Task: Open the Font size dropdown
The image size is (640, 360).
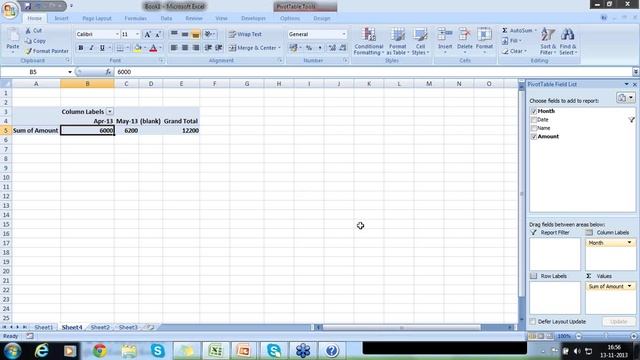Action: [x=137, y=34]
